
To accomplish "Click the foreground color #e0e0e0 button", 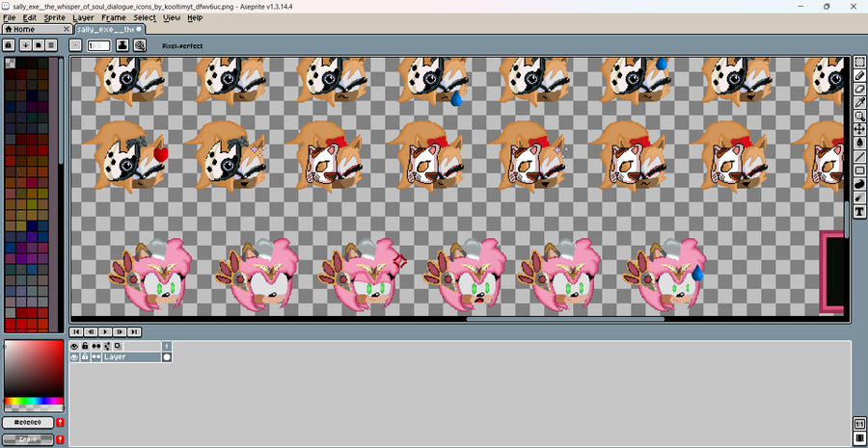I will click(x=28, y=423).
